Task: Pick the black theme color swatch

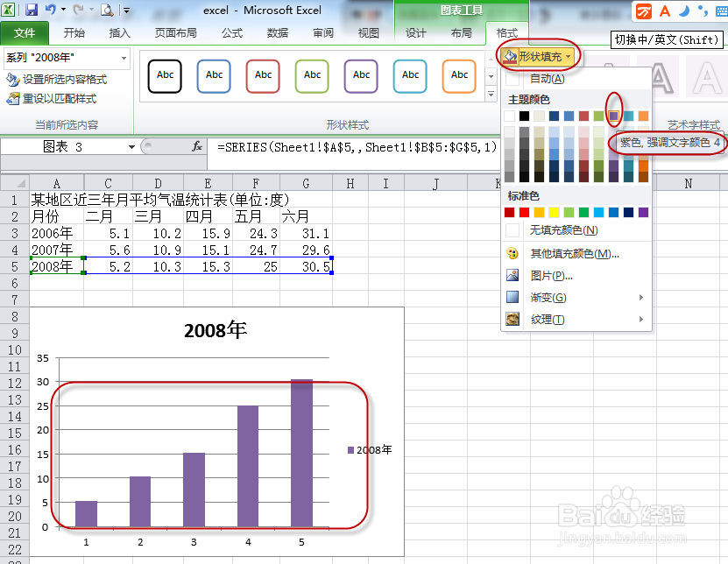Action: tap(524, 116)
